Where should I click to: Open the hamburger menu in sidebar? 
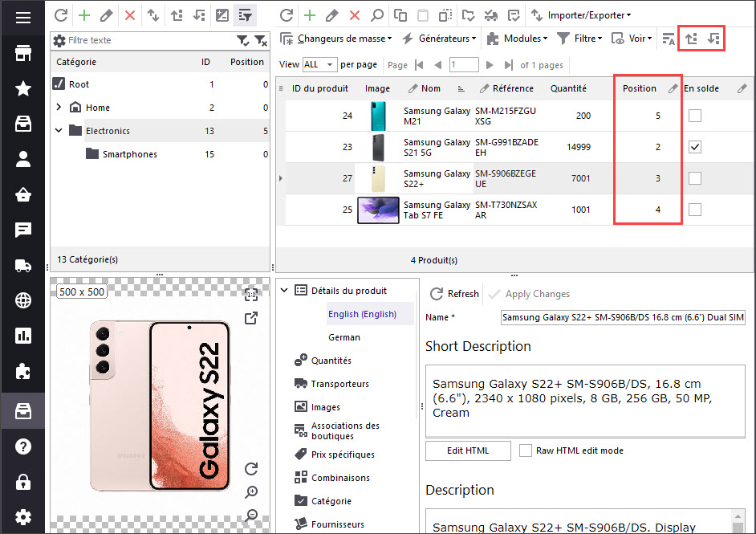(x=22, y=18)
